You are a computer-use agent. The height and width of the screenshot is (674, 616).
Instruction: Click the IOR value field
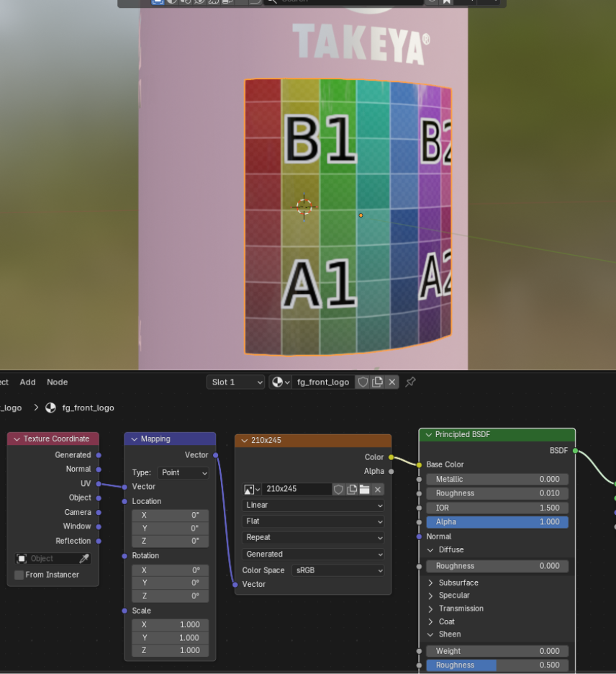497,508
